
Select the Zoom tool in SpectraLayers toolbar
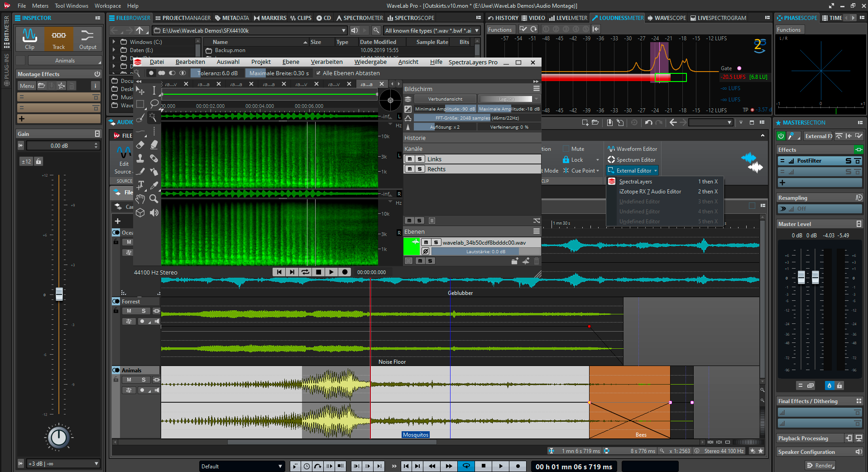pos(154,199)
